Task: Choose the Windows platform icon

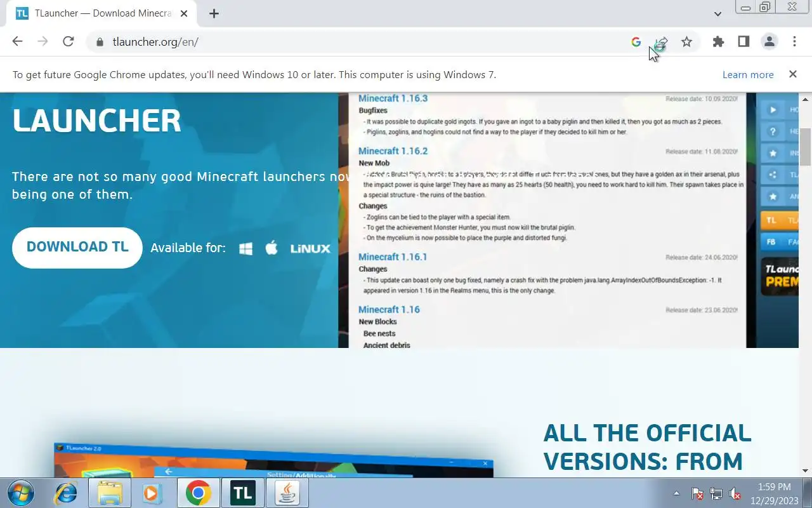Action: coord(246,248)
